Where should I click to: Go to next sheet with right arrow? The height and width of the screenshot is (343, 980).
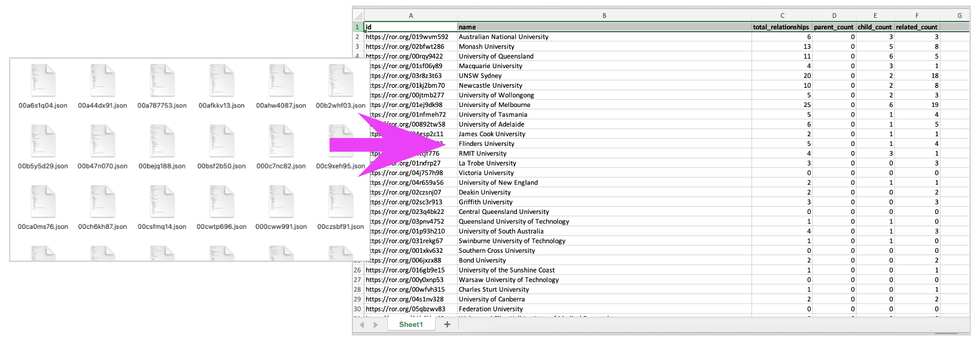[376, 324]
